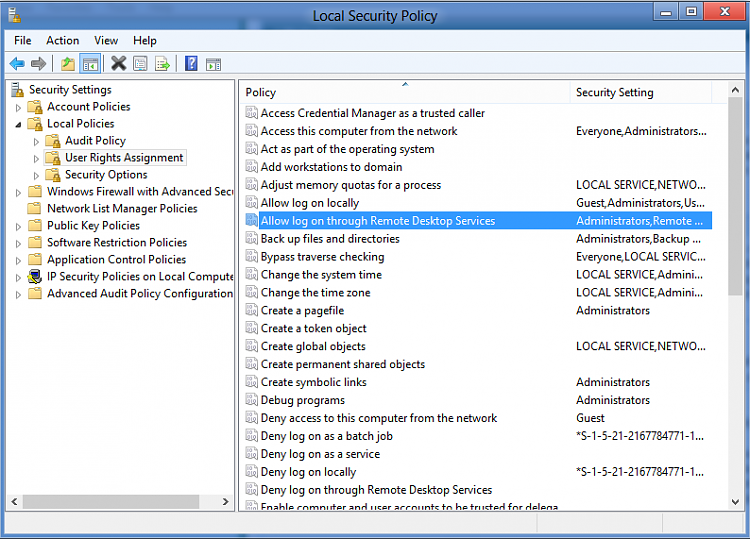750x539 pixels.
Task: Select User Rights Assignment tree item
Action: point(124,157)
